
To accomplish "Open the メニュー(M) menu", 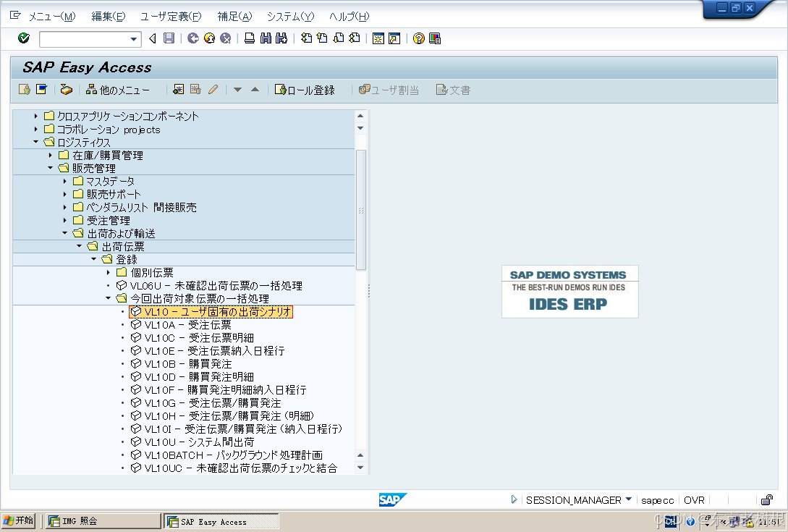I will click(x=52, y=17).
